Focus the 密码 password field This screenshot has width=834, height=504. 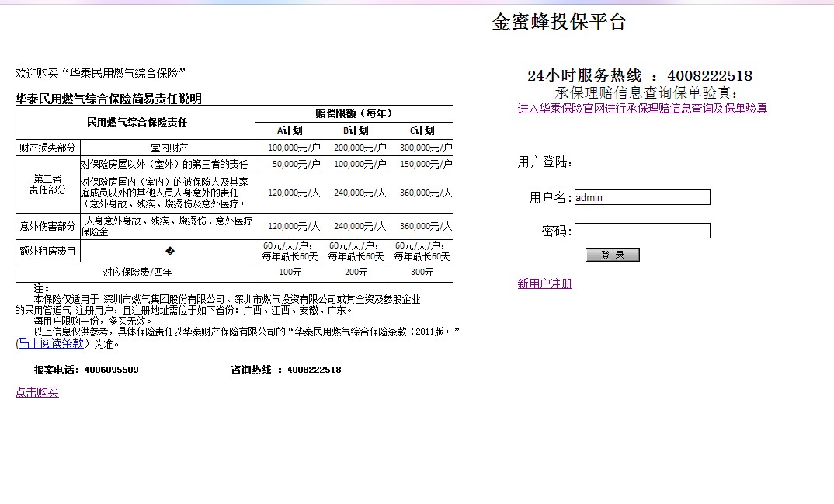click(642, 231)
